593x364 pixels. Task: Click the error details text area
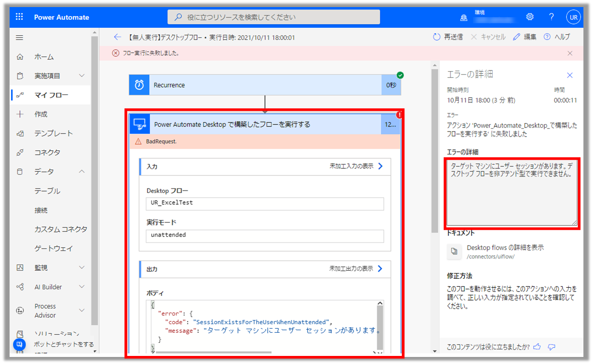coord(512,193)
